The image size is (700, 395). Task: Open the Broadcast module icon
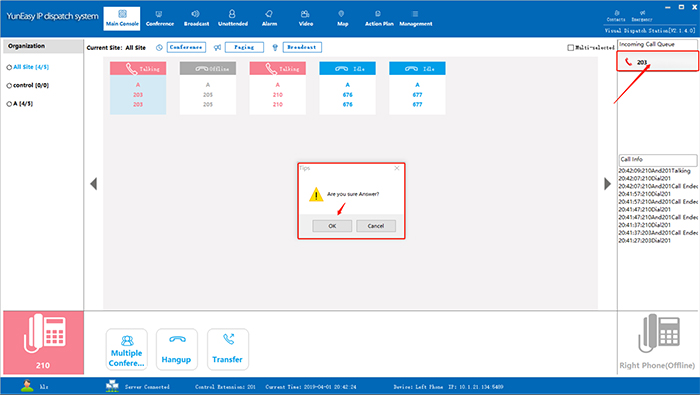196,14
